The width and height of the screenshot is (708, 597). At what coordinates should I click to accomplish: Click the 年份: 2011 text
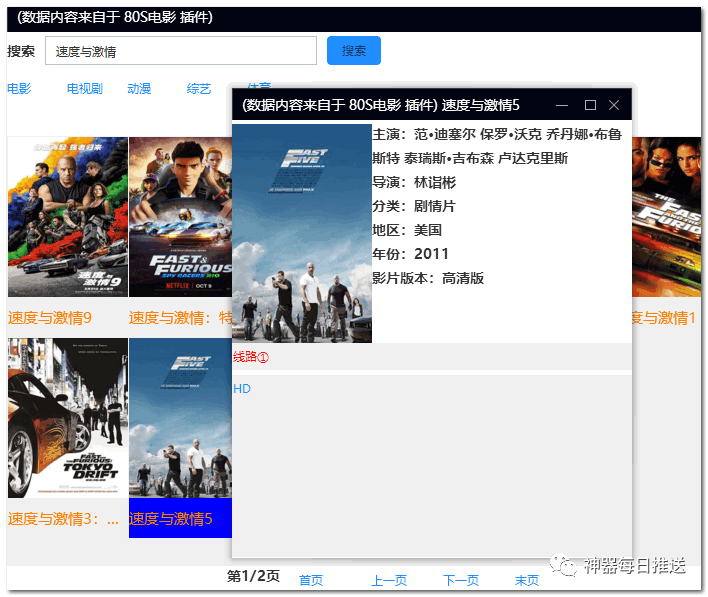tap(410, 254)
